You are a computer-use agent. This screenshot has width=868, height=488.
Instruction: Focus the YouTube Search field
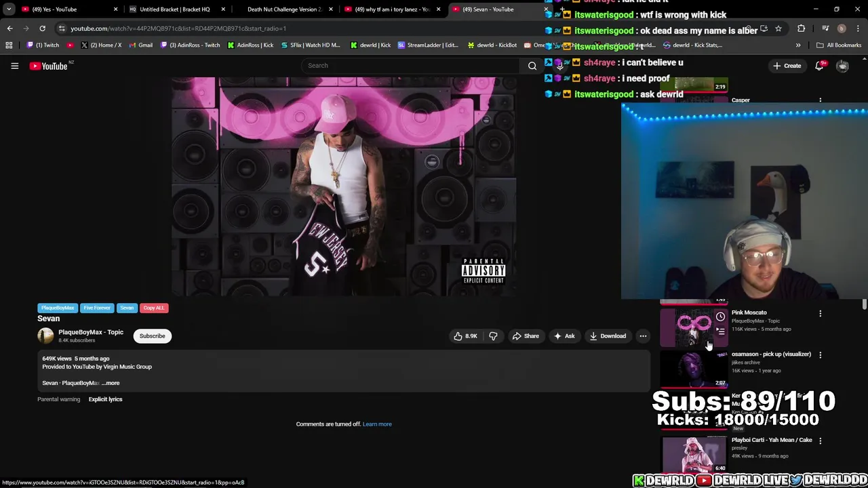click(x=410, y=66)
